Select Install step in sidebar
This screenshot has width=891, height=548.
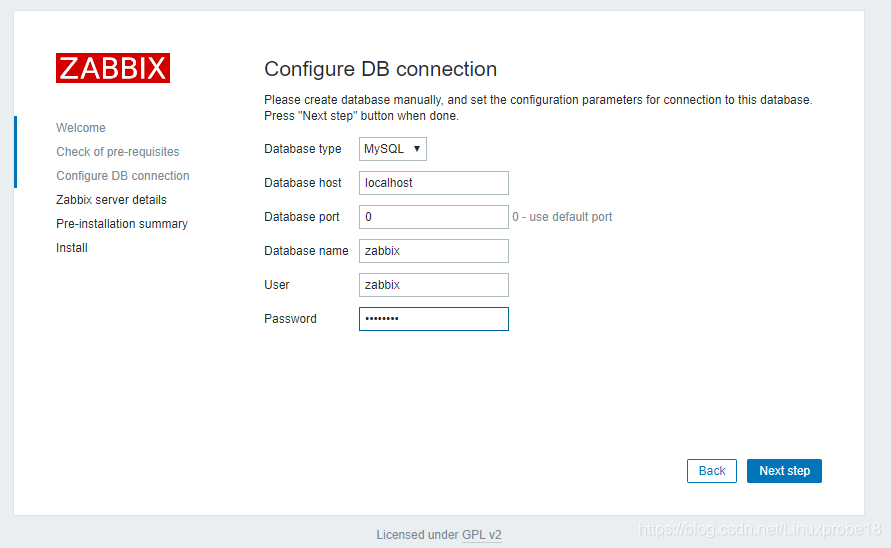point(72,248)
